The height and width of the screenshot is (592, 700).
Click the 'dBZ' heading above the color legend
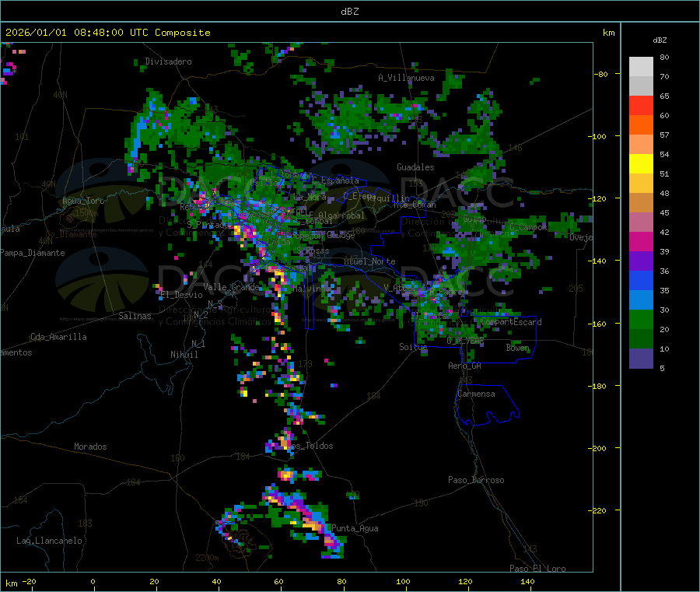[660, 40]
